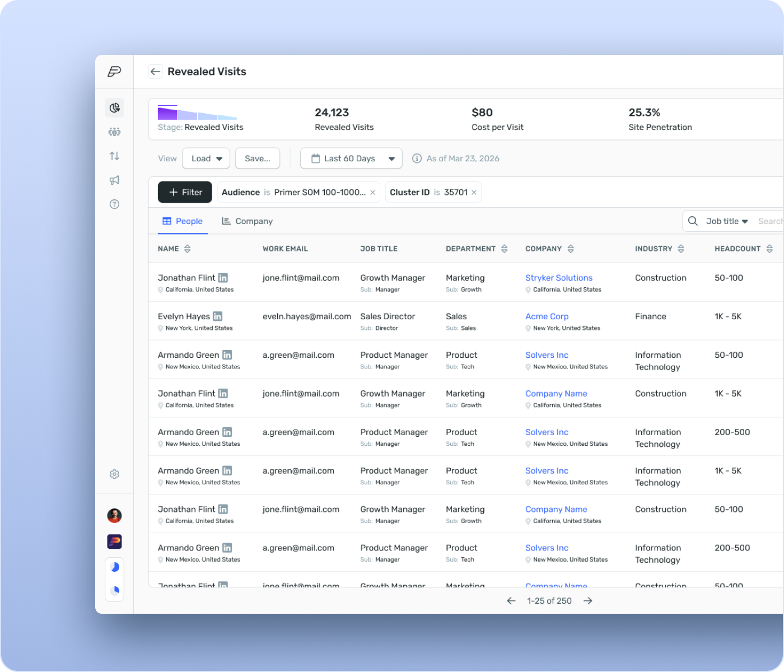Select the People tab
Viewport: 784px width, 672px height.
tap(183, 221)
